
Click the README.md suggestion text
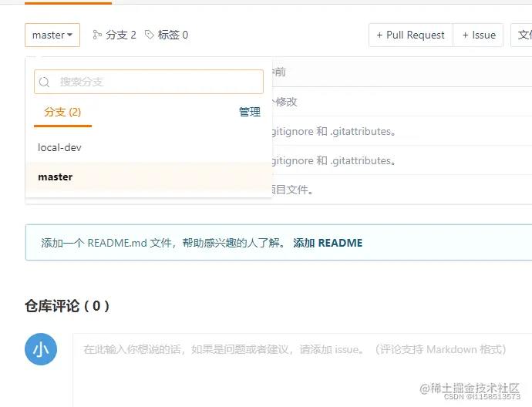click(163, 243)
